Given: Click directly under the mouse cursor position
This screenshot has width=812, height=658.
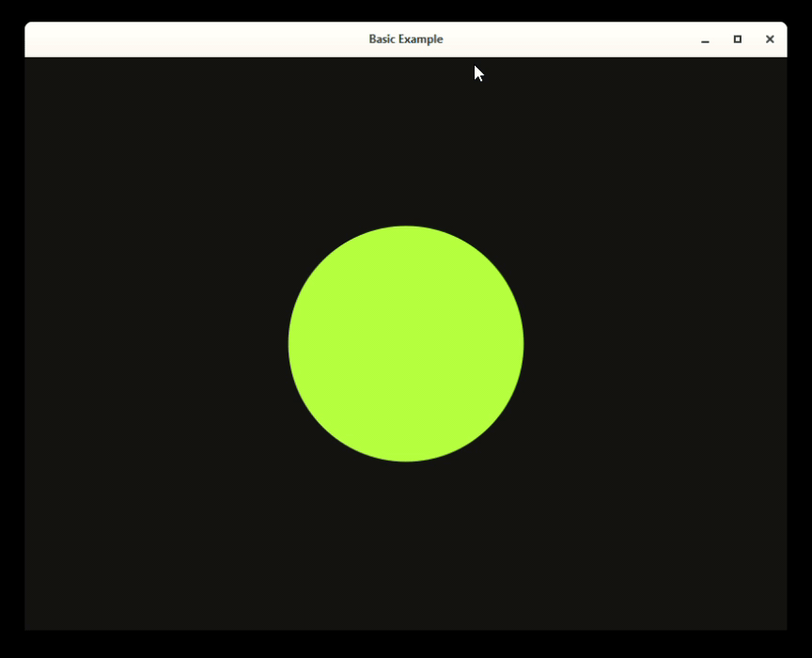Looking at the screenshot, I should click(476, 72).
